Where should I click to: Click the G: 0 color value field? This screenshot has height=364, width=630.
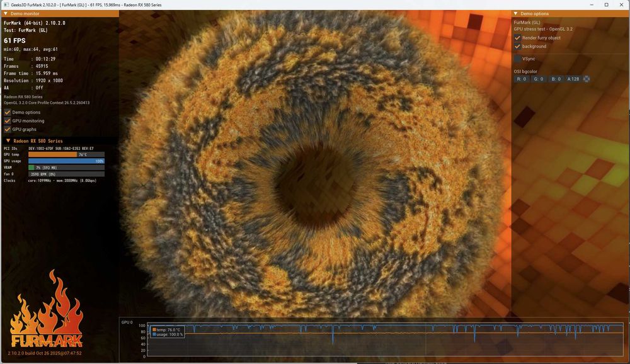539,79
